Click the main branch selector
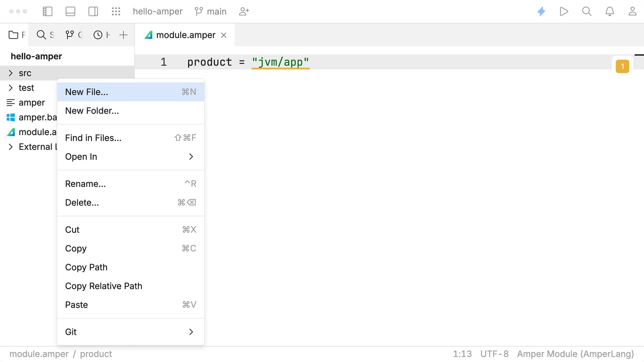 (x=211, y=11)
